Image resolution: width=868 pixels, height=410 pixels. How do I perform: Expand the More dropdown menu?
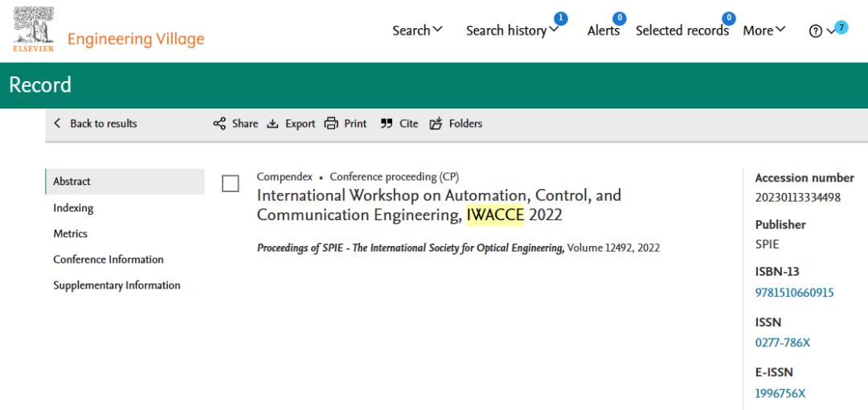[764, 31]
